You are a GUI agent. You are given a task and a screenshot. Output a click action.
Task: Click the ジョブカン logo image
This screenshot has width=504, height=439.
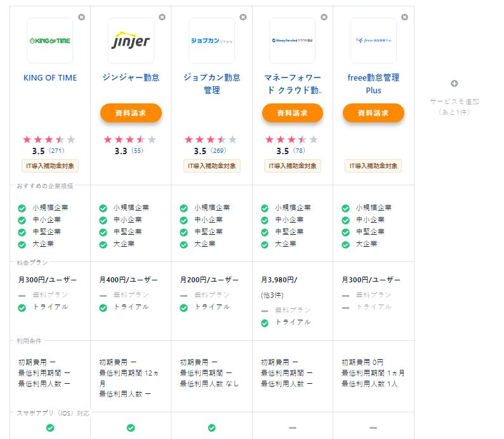pos(211,41)
